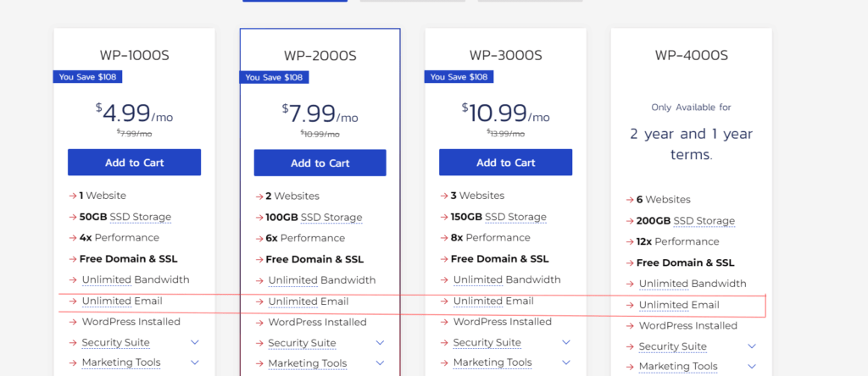This screenshot has height=376, width=868.
Task: Expand Security Suite under WP-3000S
Action: (566, 342)
